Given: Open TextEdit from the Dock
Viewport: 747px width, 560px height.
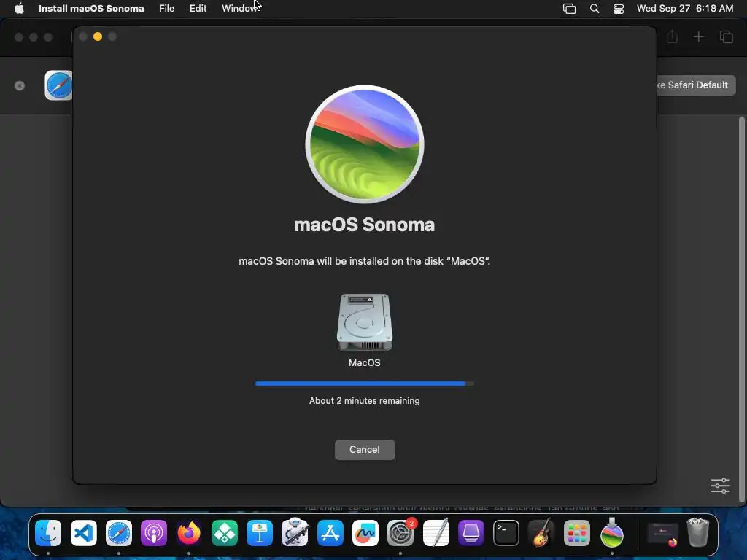Looking at the screenshot, I should coord(436,533).
